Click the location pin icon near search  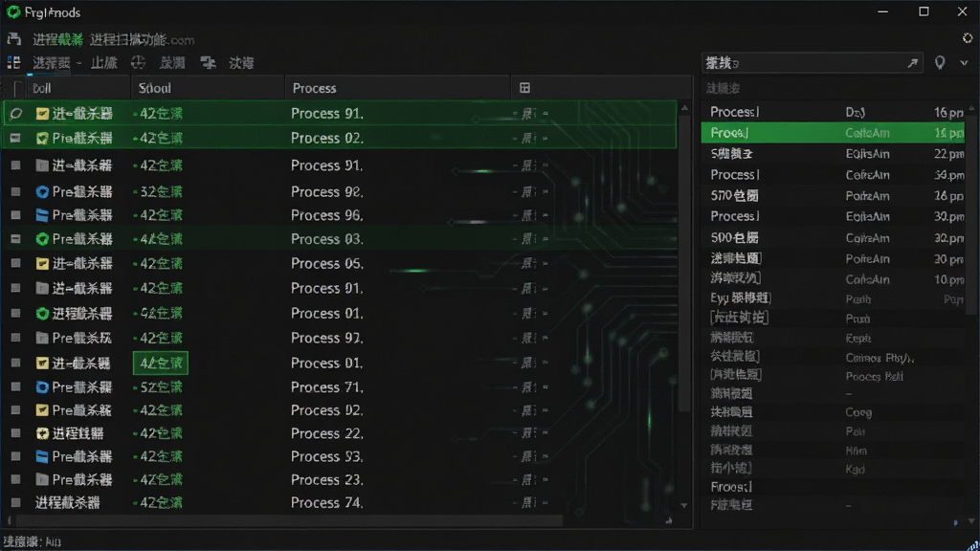click(940, 62)
